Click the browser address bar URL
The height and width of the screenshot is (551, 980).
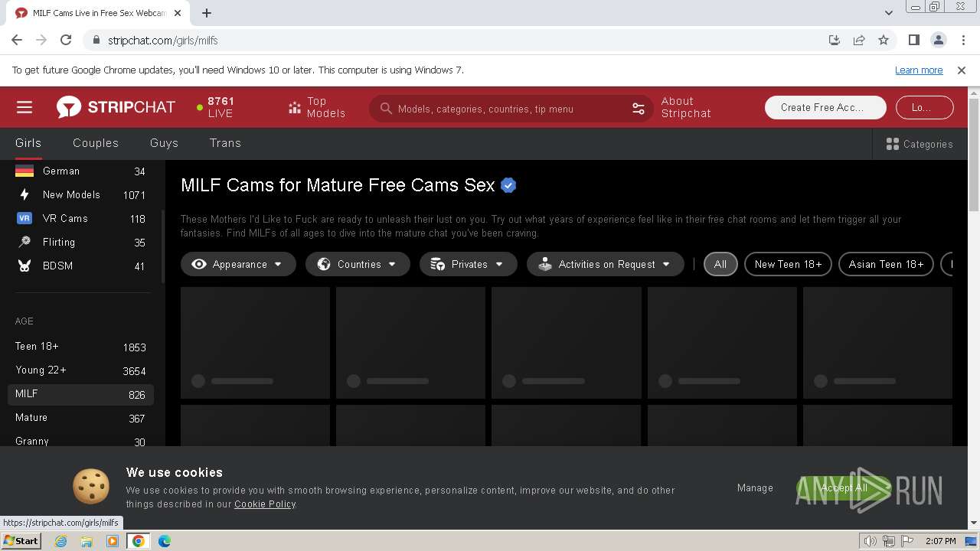click(162, 41)
